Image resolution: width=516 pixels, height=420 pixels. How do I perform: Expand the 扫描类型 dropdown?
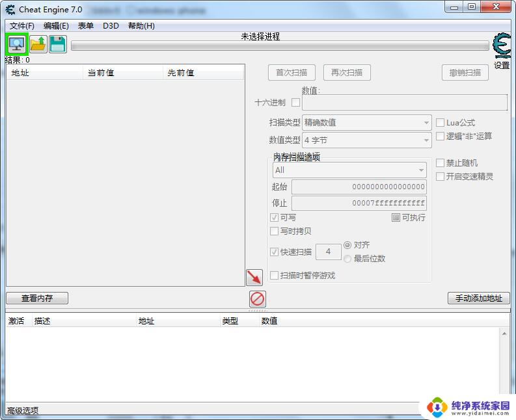pos(366,123)
